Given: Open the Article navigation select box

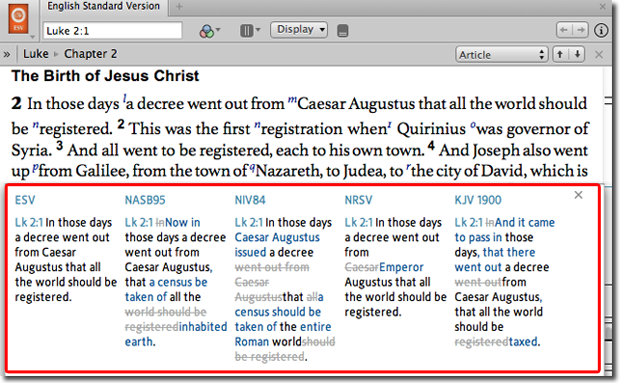Looking at the screenshot, I should (501, 55).
